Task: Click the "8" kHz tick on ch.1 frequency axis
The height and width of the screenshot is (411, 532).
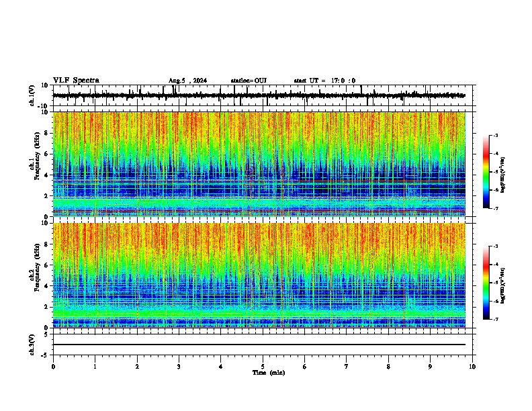Action: click(48, 133)
